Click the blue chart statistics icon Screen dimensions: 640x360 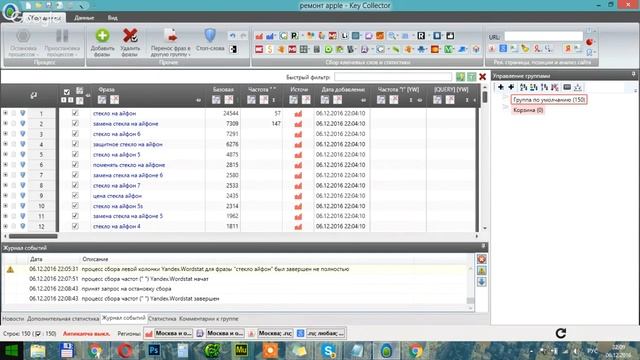[x=270, y=36]
